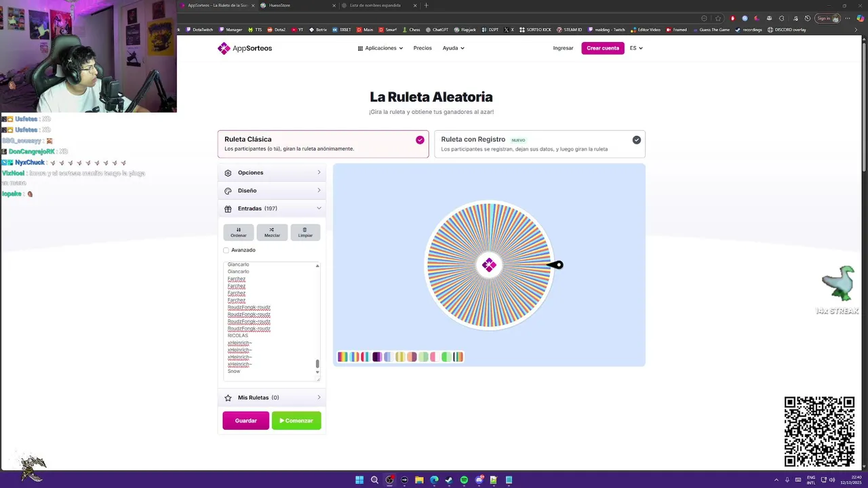Open the Editor Video bookmark

click(x=645, y=30)
